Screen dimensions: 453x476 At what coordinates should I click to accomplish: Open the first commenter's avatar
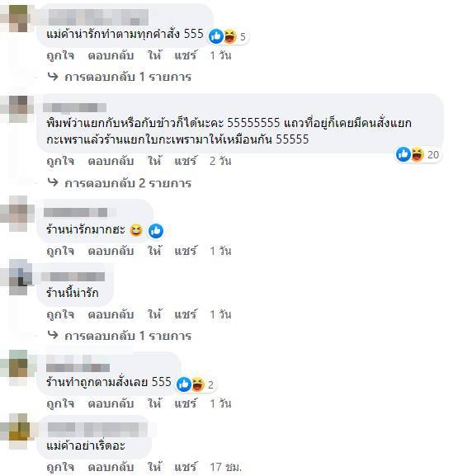(18, 18)
